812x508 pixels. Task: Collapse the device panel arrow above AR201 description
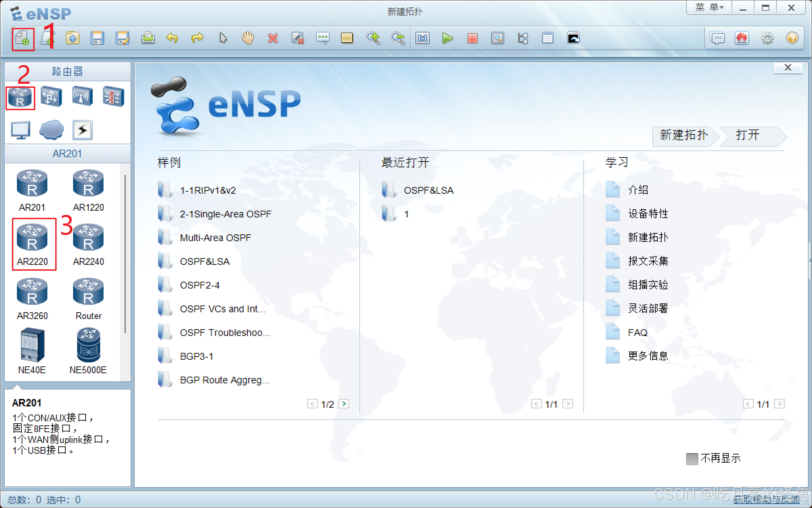click(x=17, y=386)
